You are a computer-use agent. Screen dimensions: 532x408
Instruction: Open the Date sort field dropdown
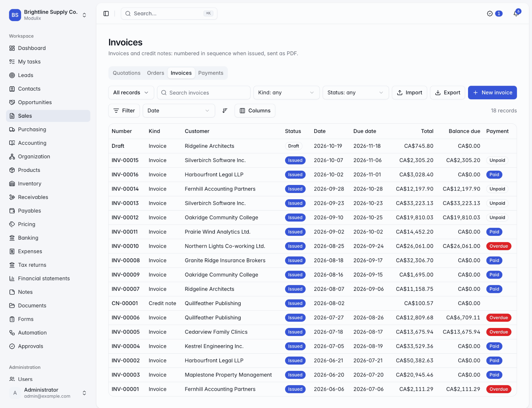(x=179, y=111)
